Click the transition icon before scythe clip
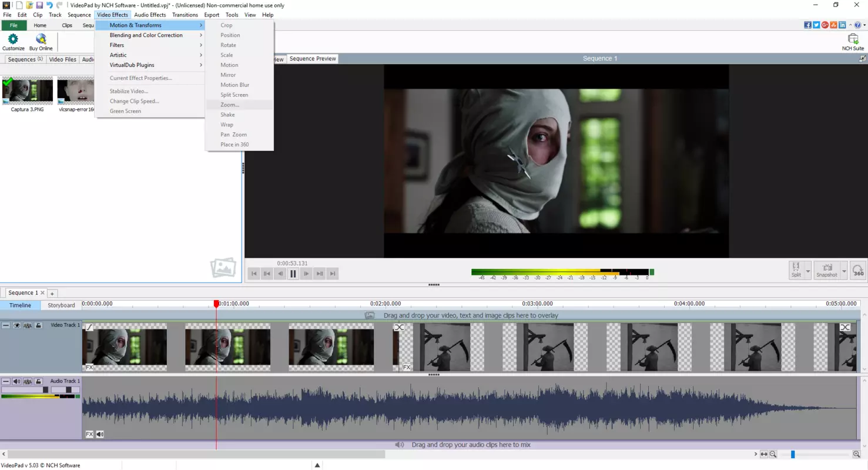This screenshot has height=470, width=868. 399,327
